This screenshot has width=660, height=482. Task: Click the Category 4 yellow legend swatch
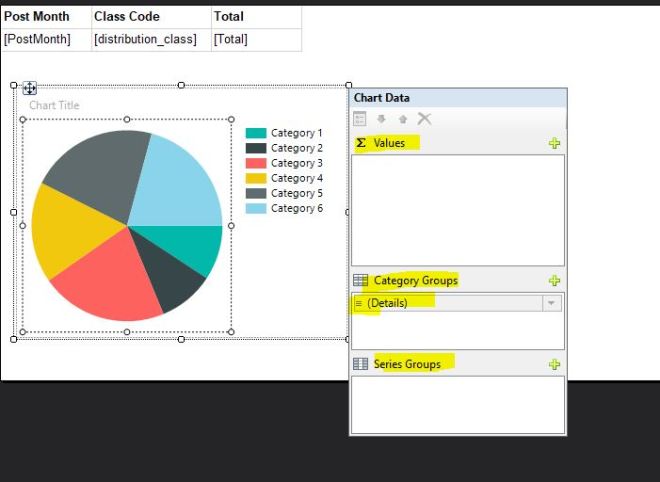point(256,178)
